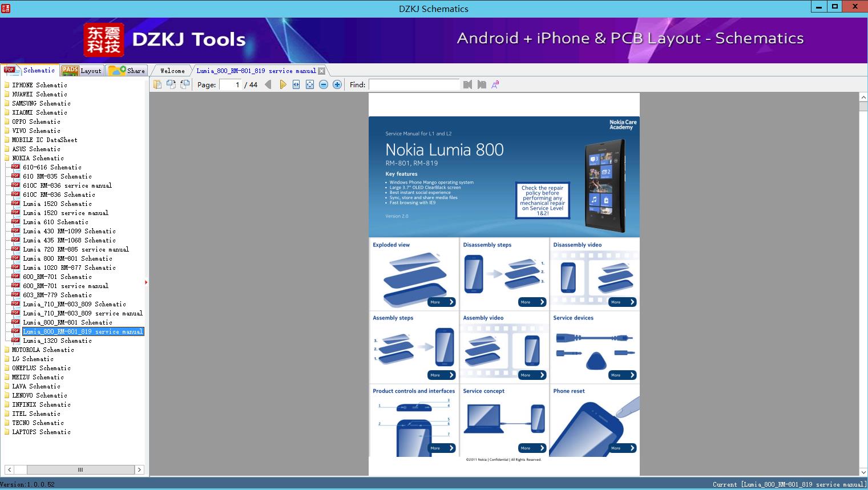Select Lumia_1320 Schematic
868x490 pixels.
(x=57, y=341)
